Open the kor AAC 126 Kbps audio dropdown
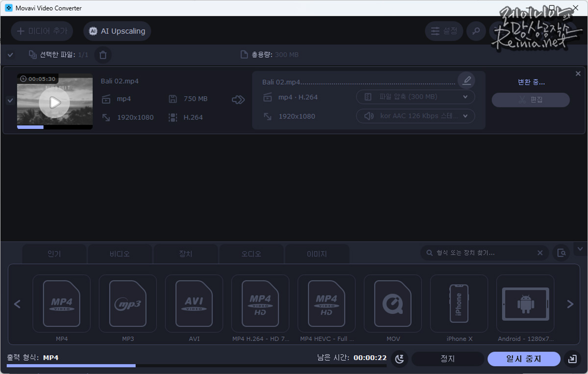Viewport: 588px width, 374px height. (416, 116)
